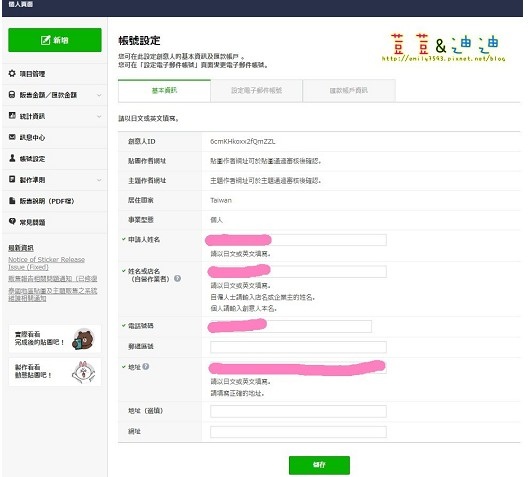Expand 製作準則 chevron
The height and width of the screenshot is (477, 528).
point(99,180)
